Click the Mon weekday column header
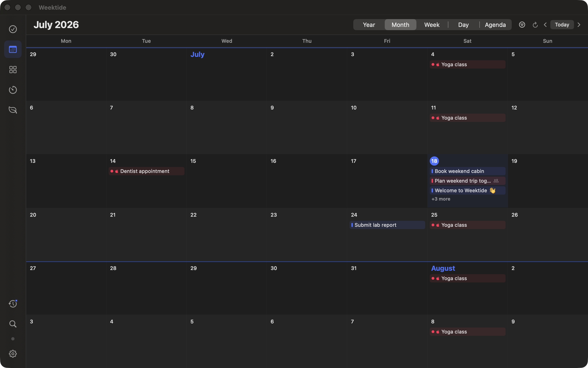The width and height of the screenshot is (588, 368). [66, 41]
